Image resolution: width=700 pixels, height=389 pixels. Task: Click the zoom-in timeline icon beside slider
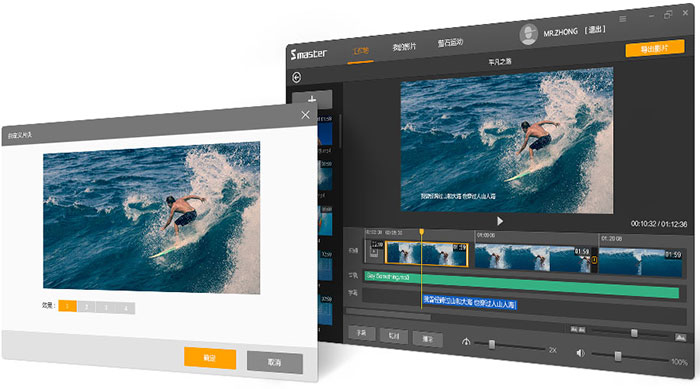pos(680,338)
